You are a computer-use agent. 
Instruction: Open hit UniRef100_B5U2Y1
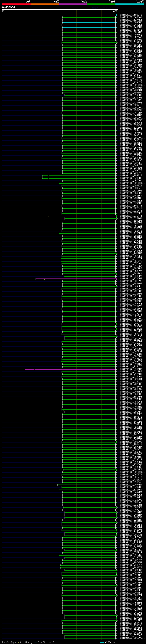[x=131, y=15]
